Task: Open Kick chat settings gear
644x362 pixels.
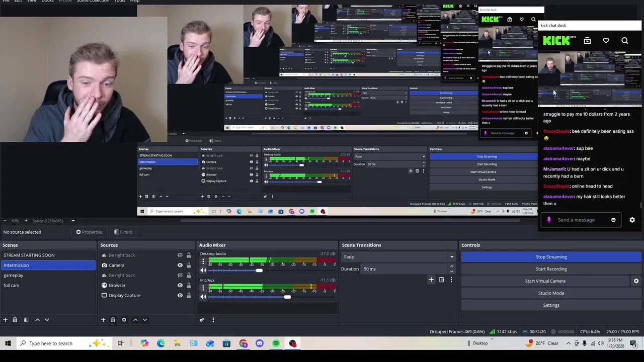Action: (x=632, y=220)
